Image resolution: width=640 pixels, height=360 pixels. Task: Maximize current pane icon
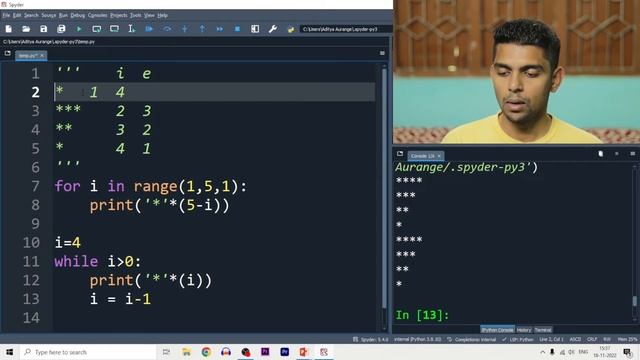tap(255, 29)
